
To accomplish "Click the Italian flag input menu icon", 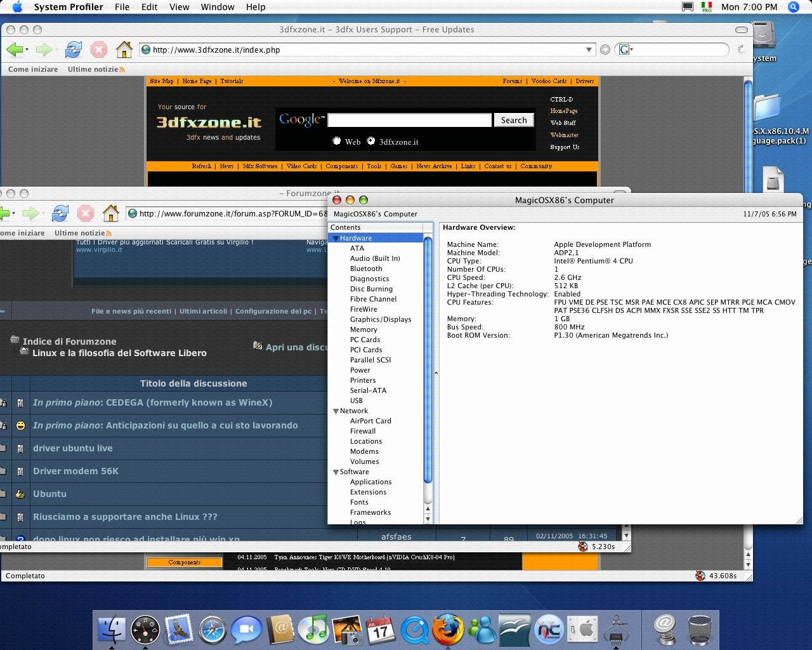I will point(706,7).
